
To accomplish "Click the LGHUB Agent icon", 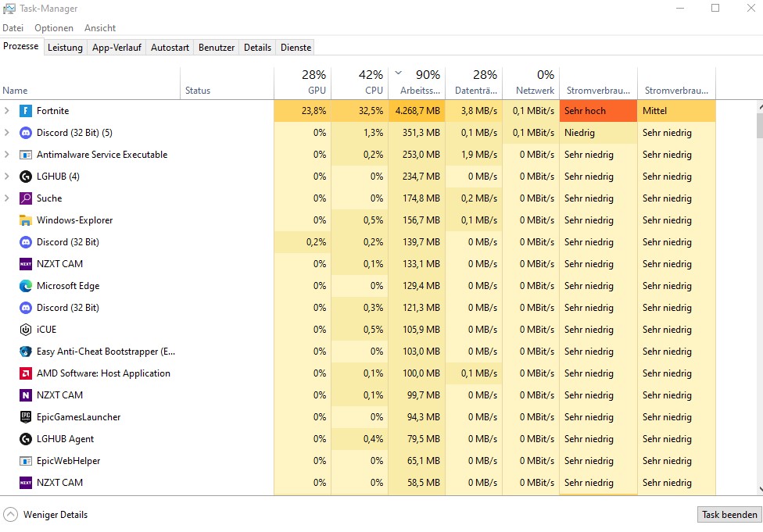I will [25, 439].
